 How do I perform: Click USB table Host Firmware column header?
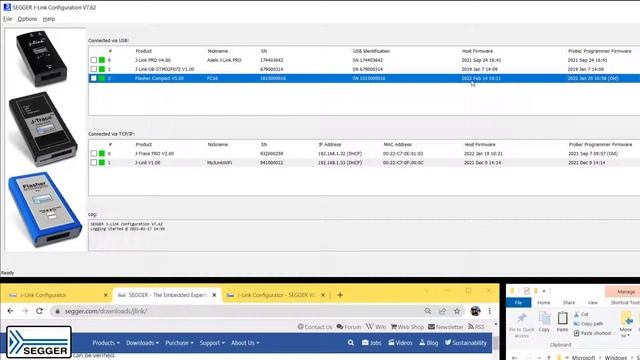tap(477, 51)
